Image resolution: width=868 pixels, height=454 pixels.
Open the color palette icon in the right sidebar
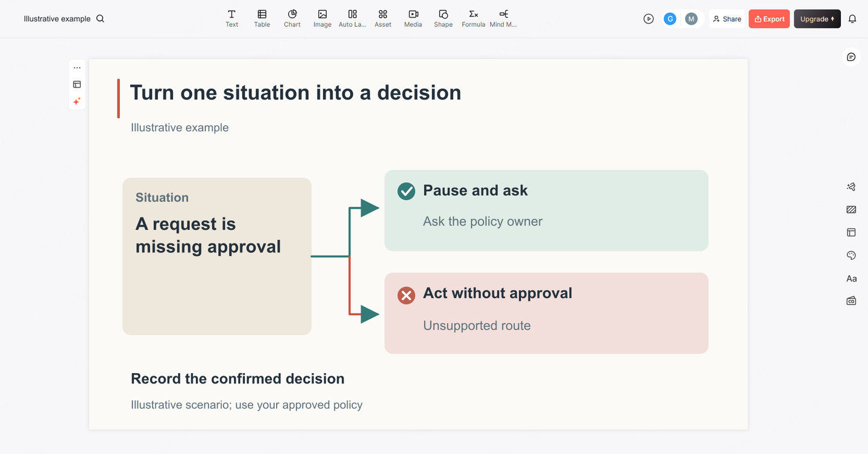(851, 256)
